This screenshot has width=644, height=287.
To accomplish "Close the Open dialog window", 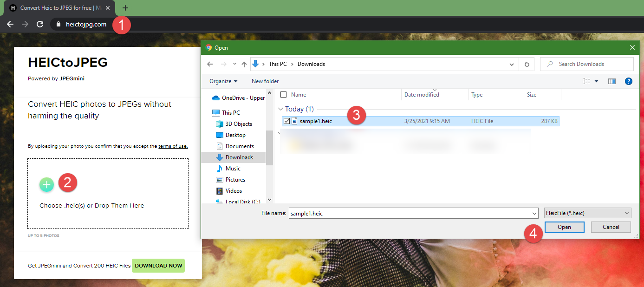I will click(632, 47).
